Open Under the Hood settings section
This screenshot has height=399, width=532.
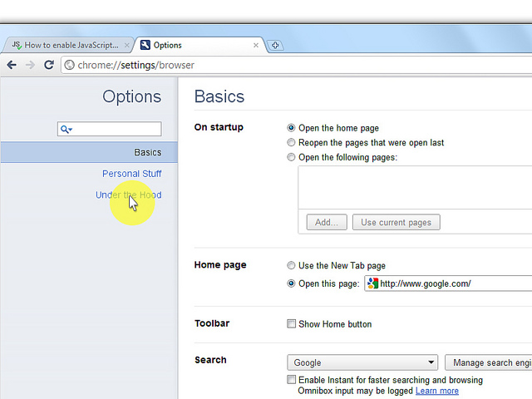(x=128, y=195)
